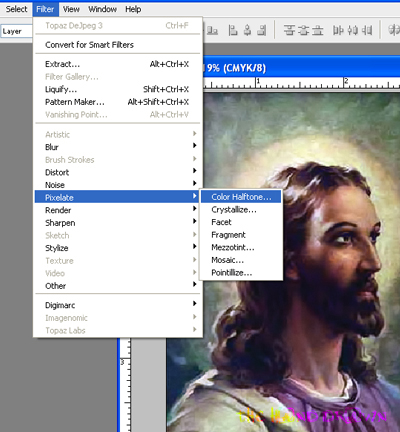Click the Distribute left edges icon
This screenshot has width=400, height=432.
[x=338, y=31]
